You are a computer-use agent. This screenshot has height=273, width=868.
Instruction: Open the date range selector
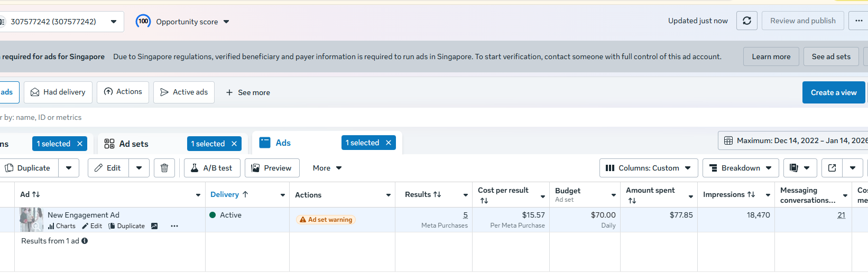[x=793, y=140]
